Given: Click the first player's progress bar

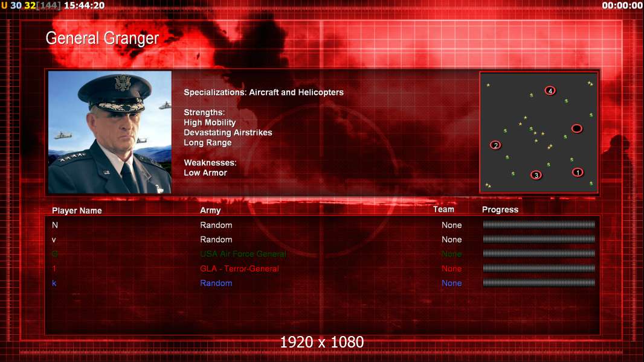Looking at the screenshot, I should click(x=539, y=224).
